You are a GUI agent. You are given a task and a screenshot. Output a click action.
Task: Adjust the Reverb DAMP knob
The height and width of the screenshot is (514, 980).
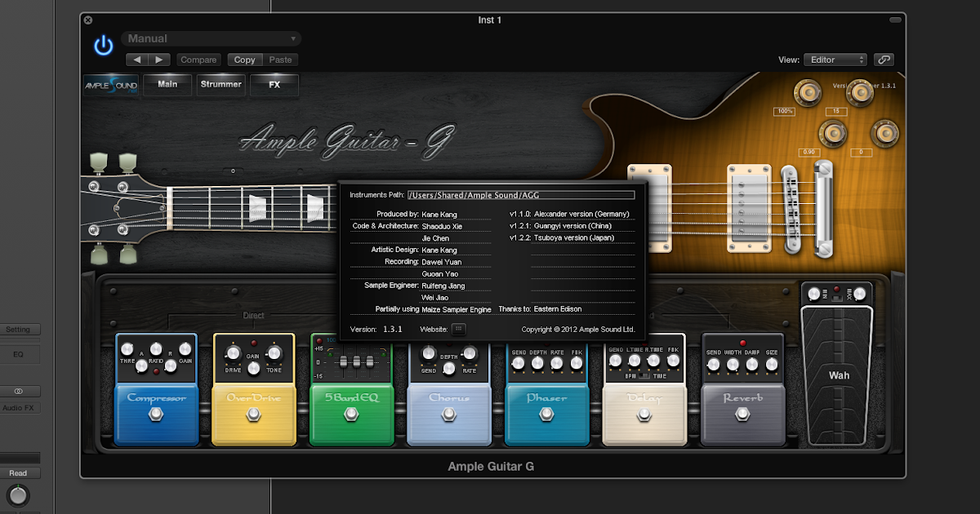(x=752, y=366)
